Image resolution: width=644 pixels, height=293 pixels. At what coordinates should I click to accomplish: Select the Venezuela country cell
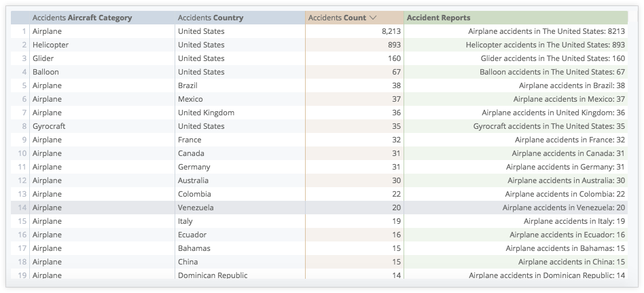(196, 208)
